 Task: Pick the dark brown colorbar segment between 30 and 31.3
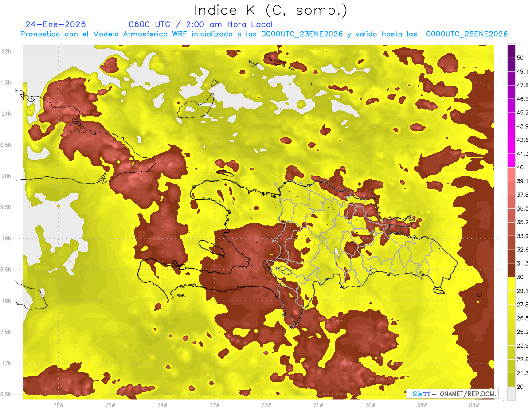coord(511,270)
